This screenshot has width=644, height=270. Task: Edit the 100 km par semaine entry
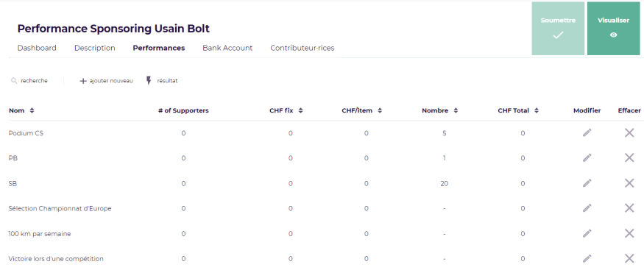[x=587, y=233]
